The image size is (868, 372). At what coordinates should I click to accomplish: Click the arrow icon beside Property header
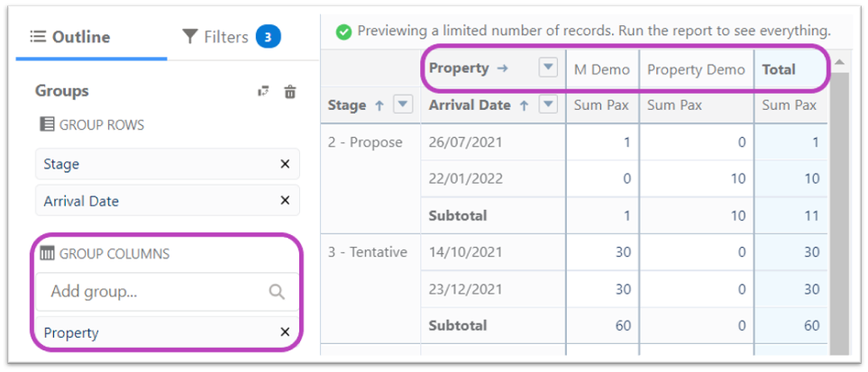[503, 68]
